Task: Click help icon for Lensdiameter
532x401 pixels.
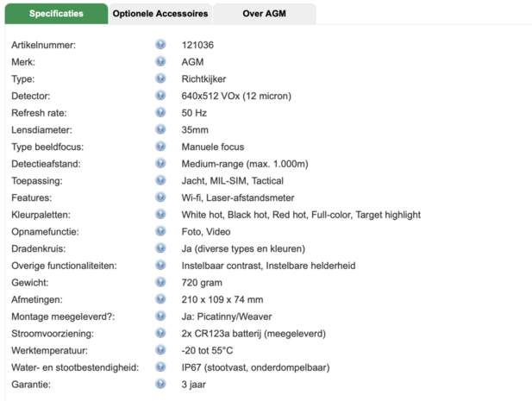Action: [160, 129]
